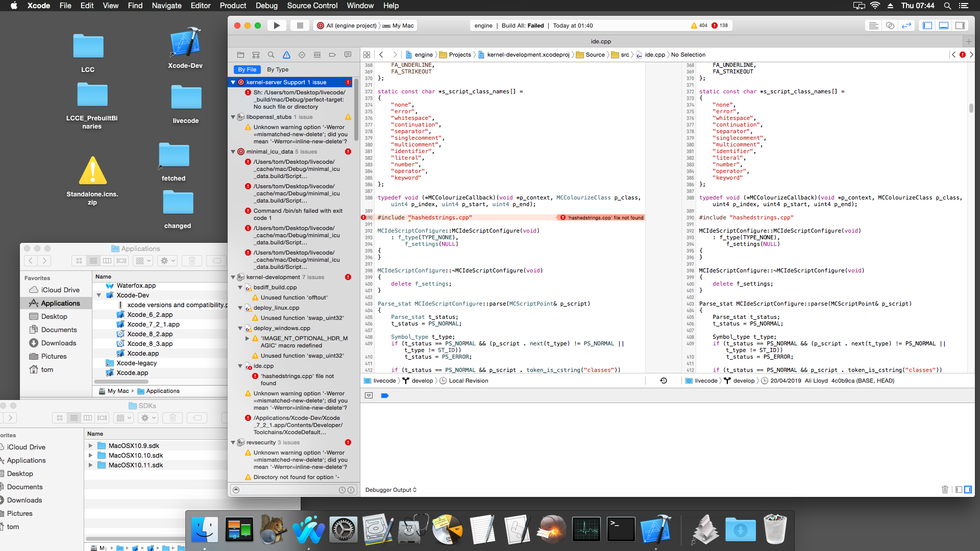Open the Symbol navigator
This screenshot has height=551, width=980.
click(256, 55)
